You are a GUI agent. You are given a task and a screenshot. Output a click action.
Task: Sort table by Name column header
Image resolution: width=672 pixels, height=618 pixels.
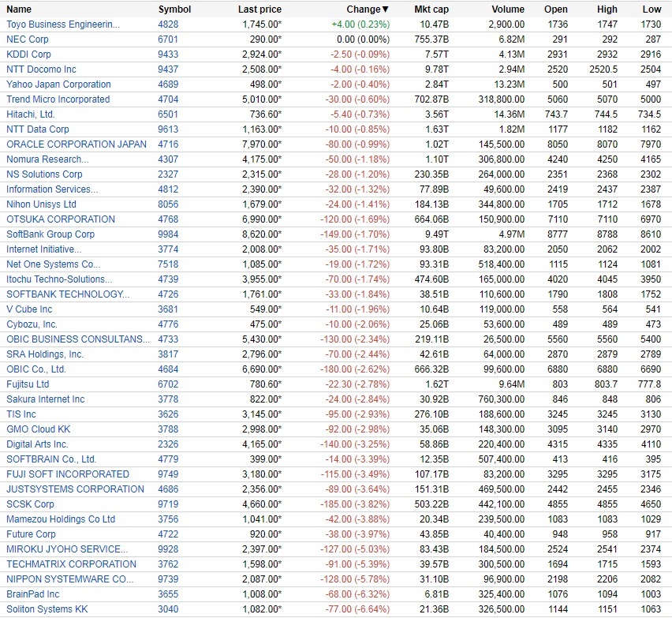tap(19, 9)
